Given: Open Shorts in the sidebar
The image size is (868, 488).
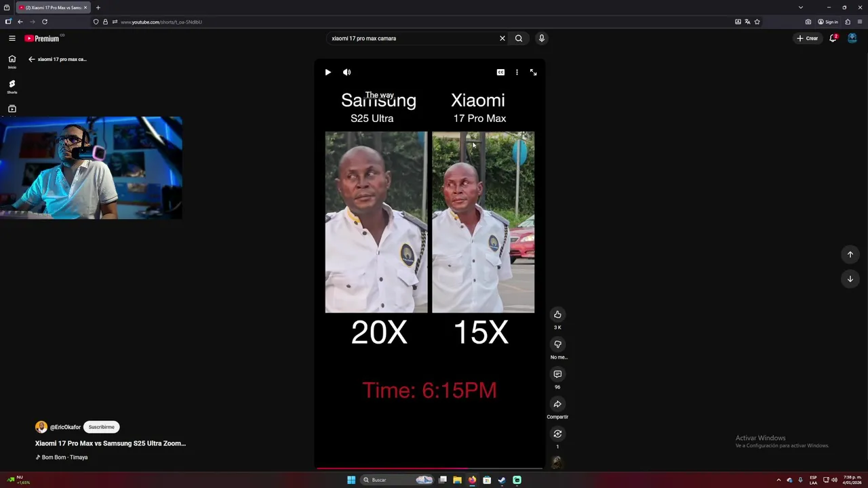Looking at the screenshot, I should coord(12,87).
